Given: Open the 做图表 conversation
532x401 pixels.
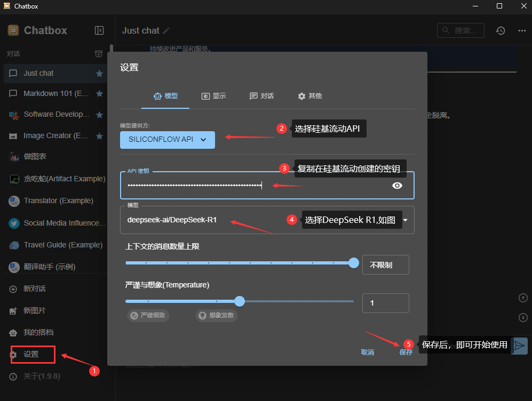Looking at the screenshot, I should point(56,157).
